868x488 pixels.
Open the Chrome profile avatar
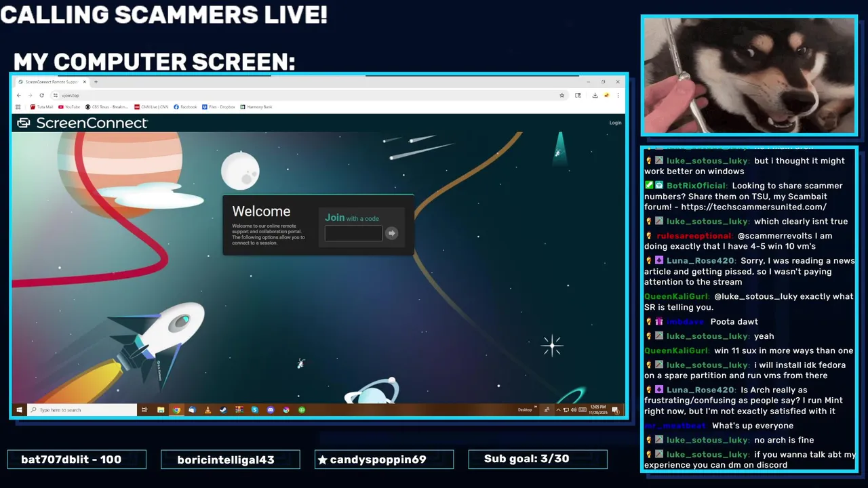[606, 96]
